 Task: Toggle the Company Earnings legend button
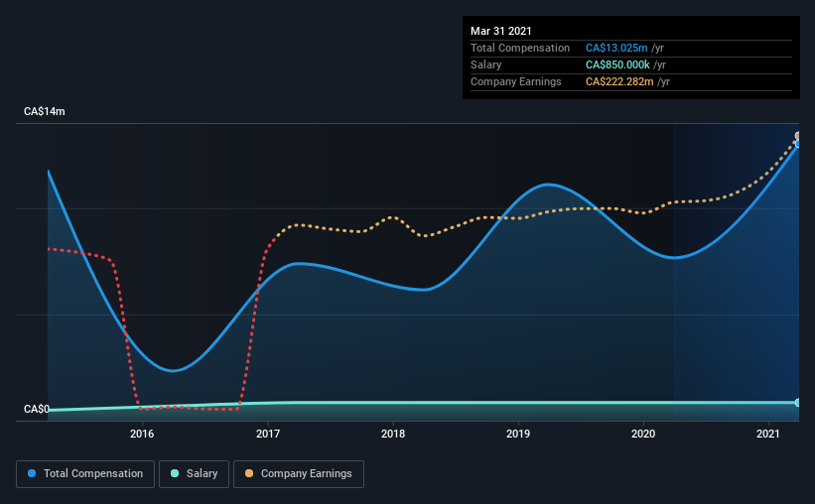click(x=299, y=474)
